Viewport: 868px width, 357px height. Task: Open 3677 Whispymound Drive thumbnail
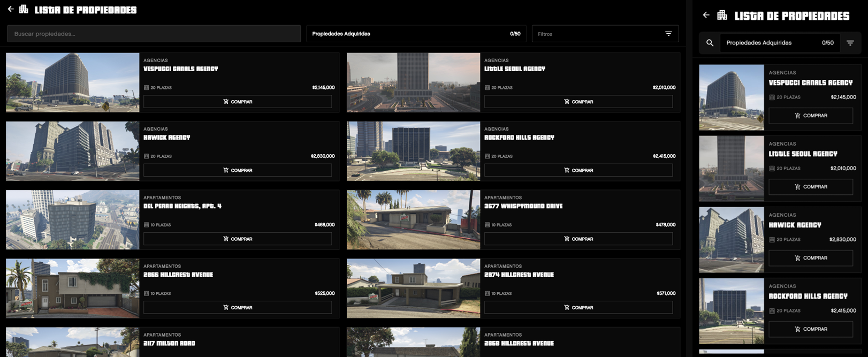pos(413,219)
